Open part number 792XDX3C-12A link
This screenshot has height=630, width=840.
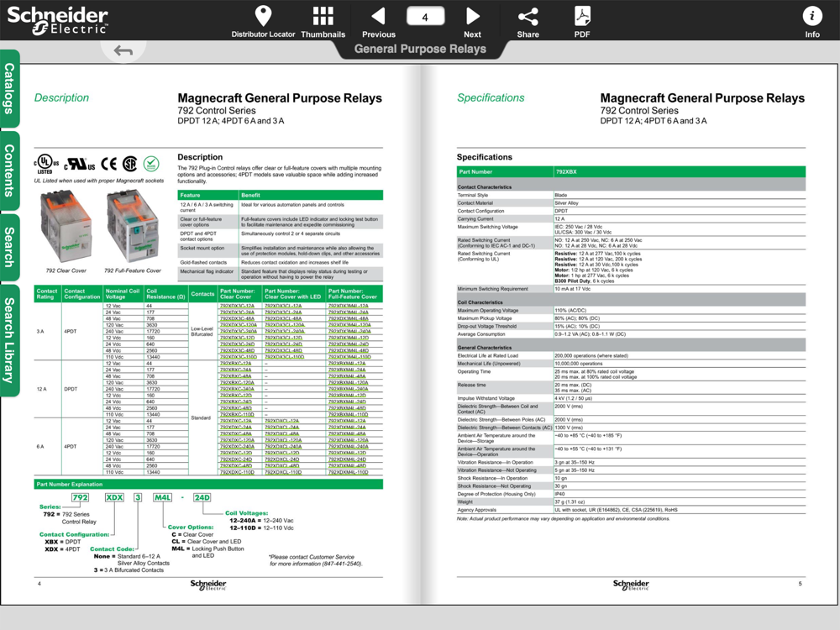pos(238,306)
